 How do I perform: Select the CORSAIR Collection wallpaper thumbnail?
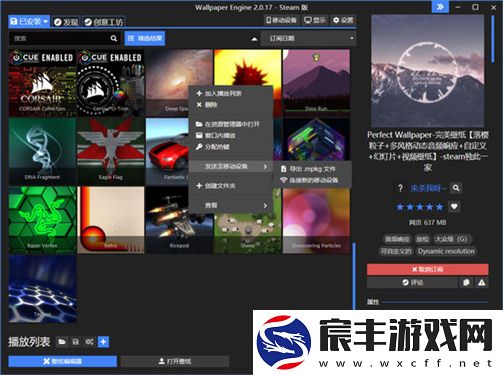pyautogui.click(x=42, y=83)
